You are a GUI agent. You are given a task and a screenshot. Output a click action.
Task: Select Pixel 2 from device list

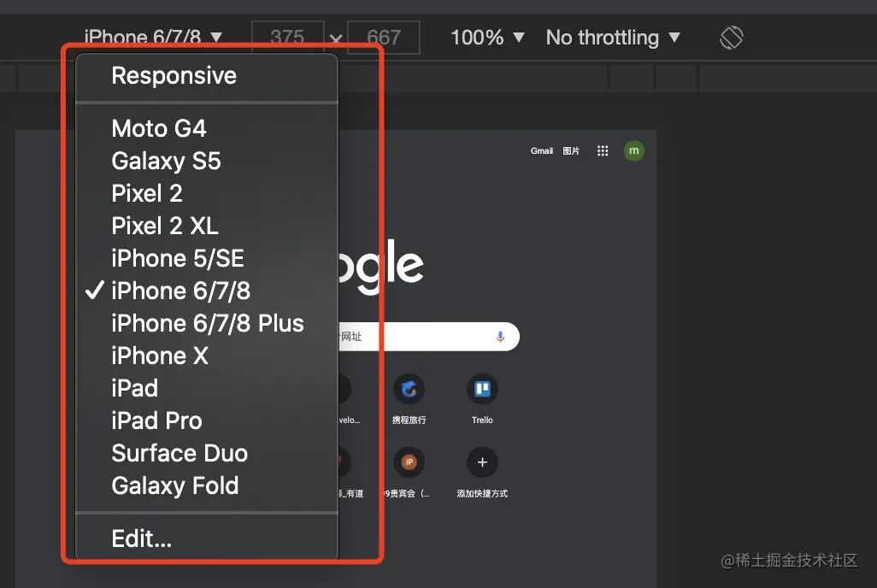pos(206,193)
